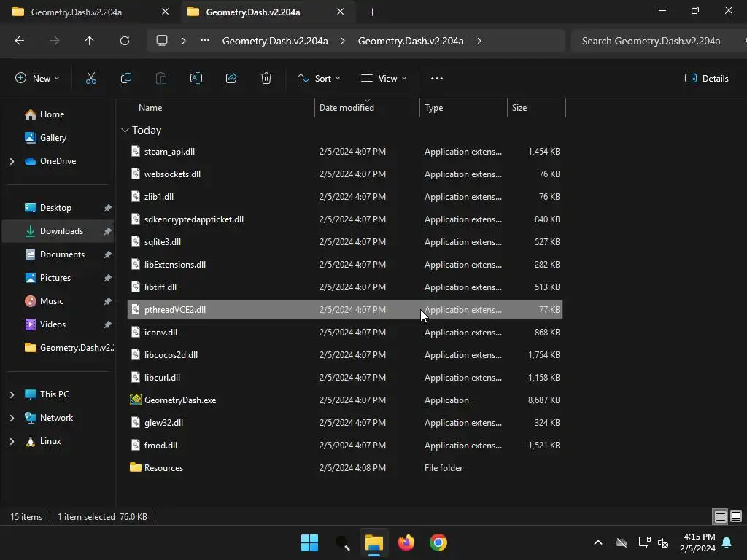Launch Google Chrome from the taskbar
747x560 pixels.
click(438, 542)
